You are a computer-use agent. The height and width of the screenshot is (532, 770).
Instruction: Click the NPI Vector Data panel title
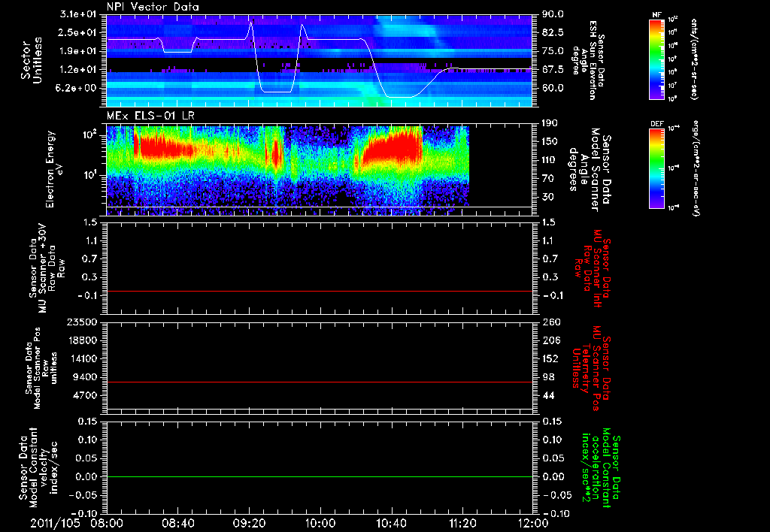[153, 7]
